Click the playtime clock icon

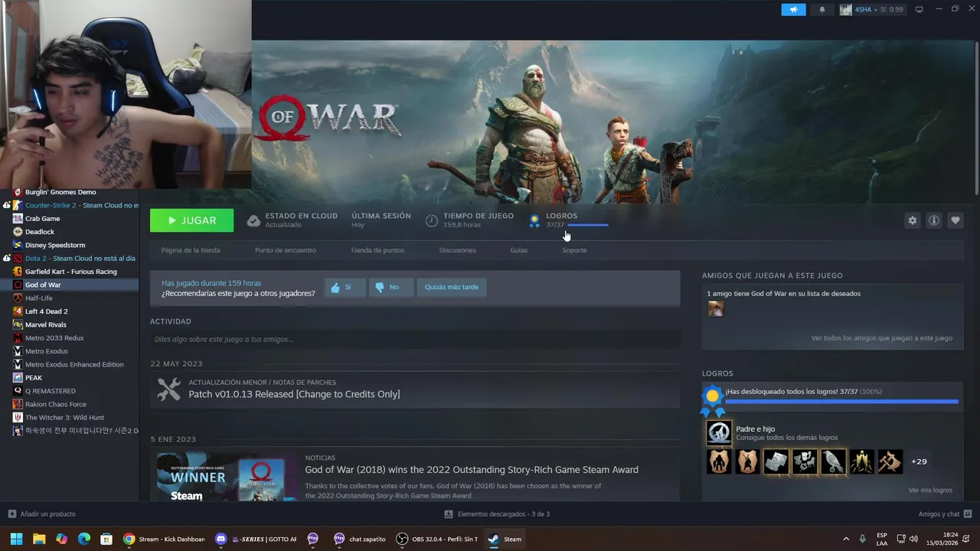tap(432, 220)
